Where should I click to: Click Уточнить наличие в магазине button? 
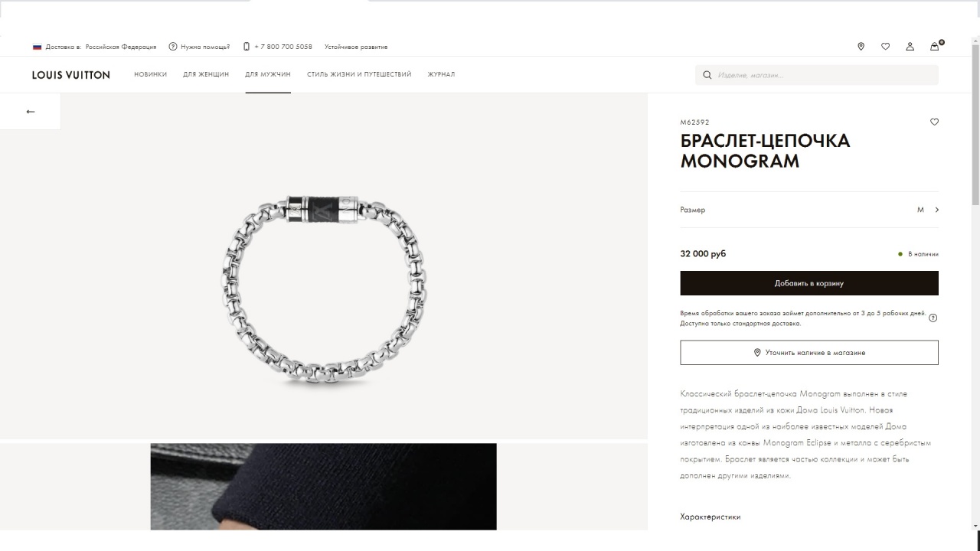coord(809,353)
